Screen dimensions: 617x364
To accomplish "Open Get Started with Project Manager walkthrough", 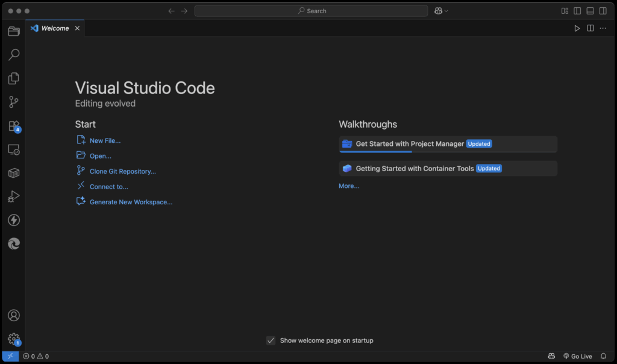I will pyautogui.click(x=448, y=144).
